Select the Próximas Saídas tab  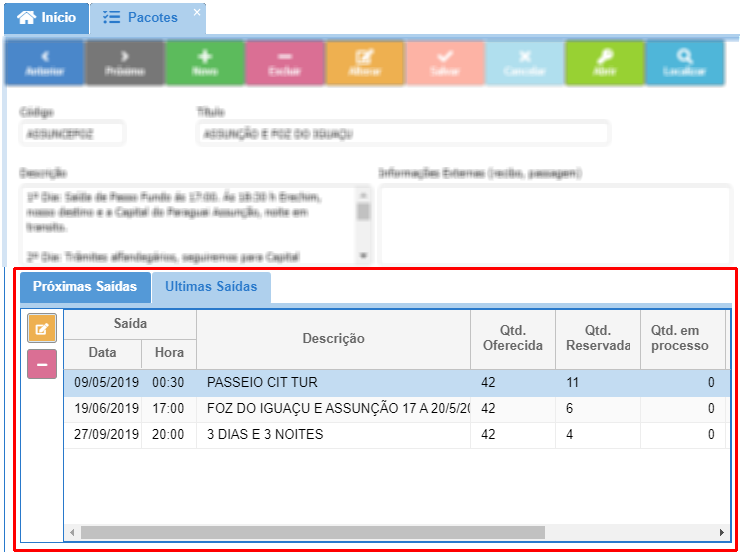[85, 287]
